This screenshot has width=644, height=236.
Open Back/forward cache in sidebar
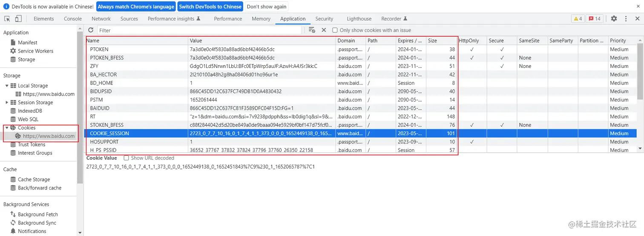(40, 188)
